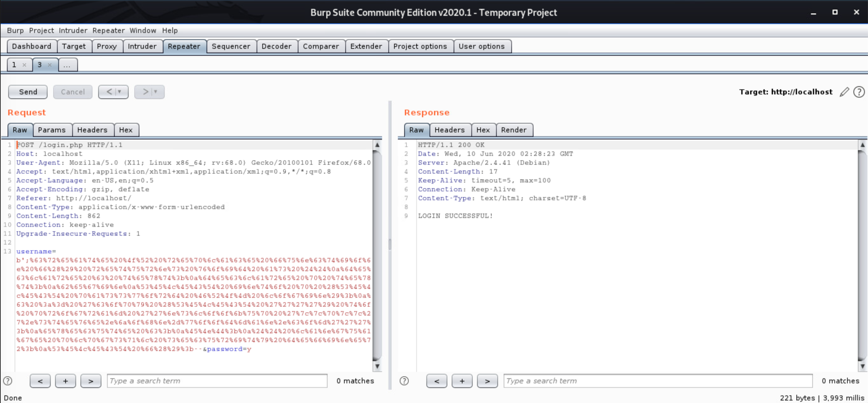Open the Repeater menu
868x403 pixels.
(108, 30)
